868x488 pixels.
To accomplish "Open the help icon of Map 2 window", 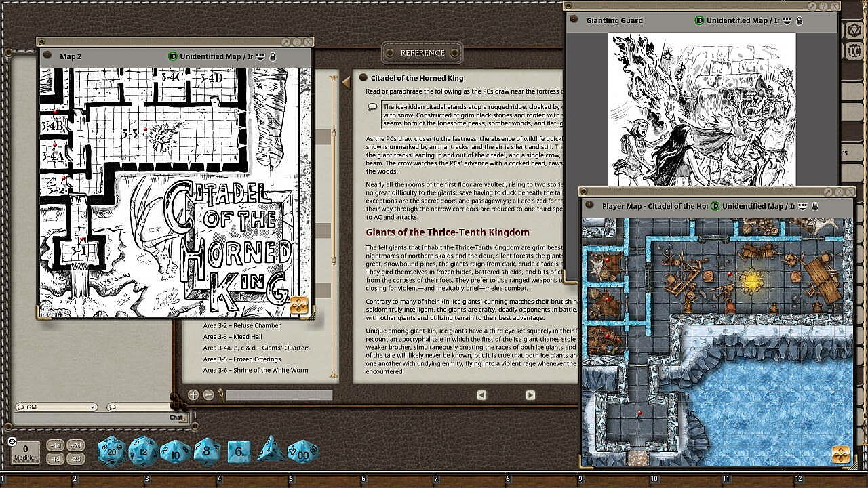I will 296,42.
